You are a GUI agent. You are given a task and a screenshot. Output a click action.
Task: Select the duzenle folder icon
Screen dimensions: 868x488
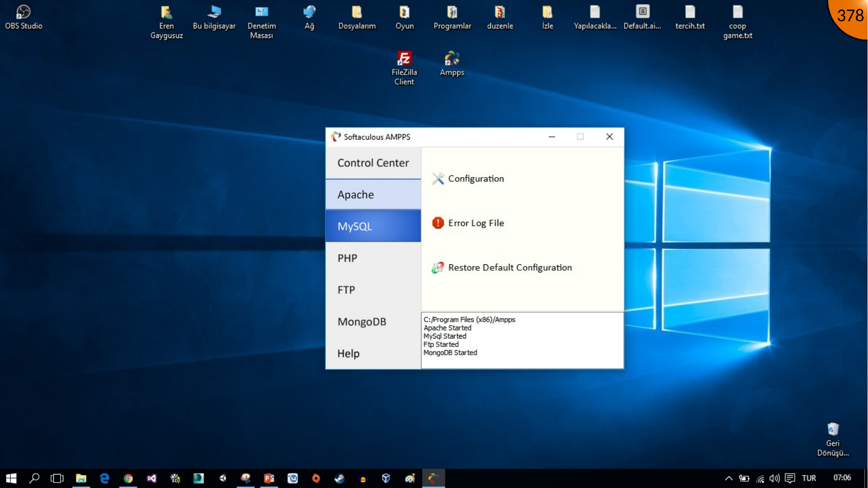[x=500, y=18]
